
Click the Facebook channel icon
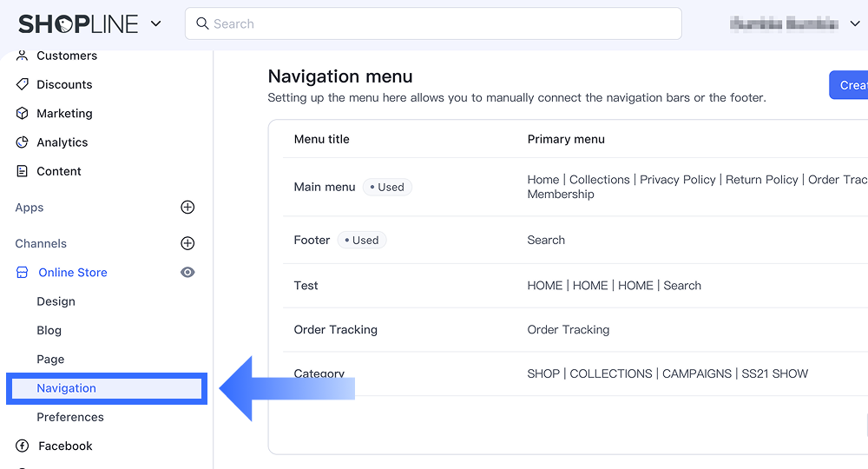click(x=23, y=446)
